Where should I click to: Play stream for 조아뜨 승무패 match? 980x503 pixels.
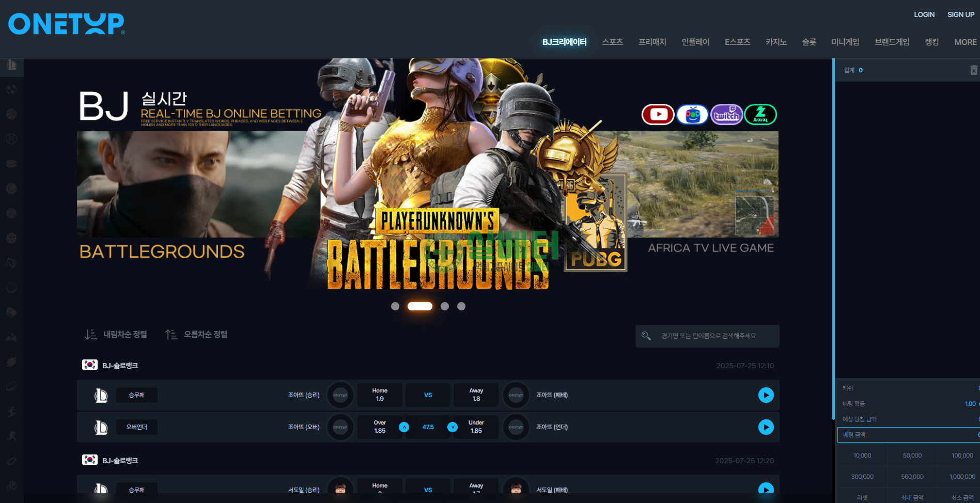click(x=766, y=395)
